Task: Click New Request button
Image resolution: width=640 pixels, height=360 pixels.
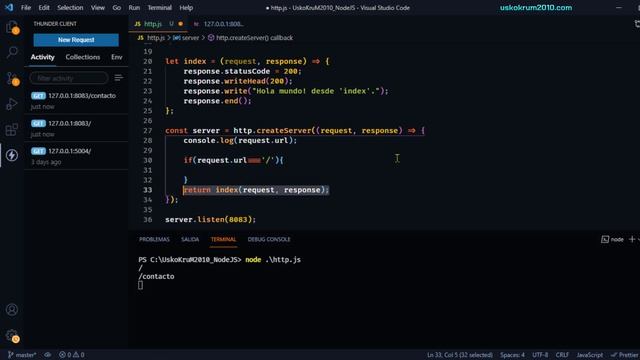Action: 76,40
